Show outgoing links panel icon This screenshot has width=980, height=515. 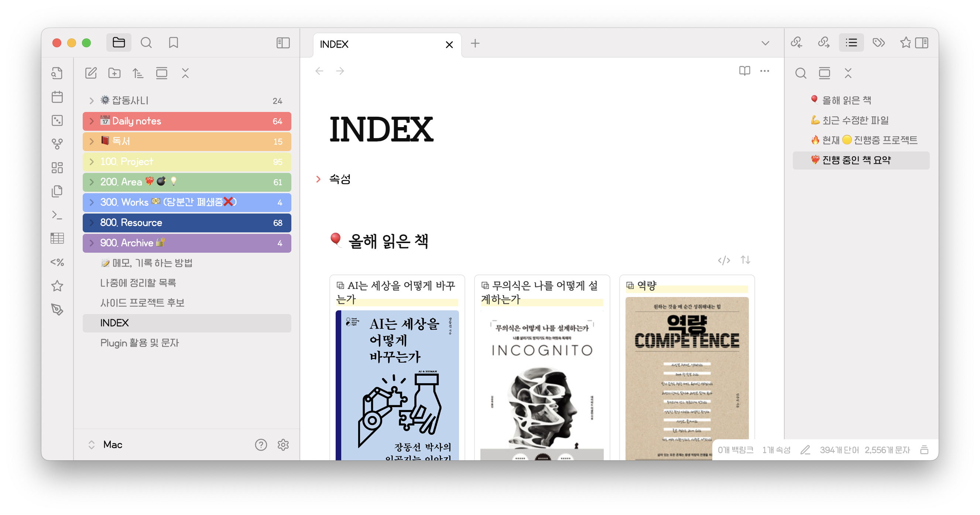pos(824,42)
